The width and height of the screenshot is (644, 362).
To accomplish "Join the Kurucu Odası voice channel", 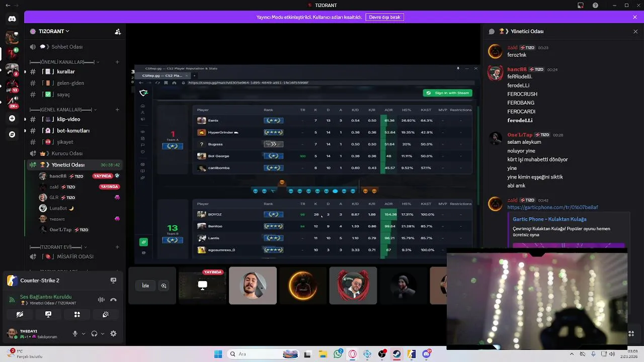I will [74, 153].
